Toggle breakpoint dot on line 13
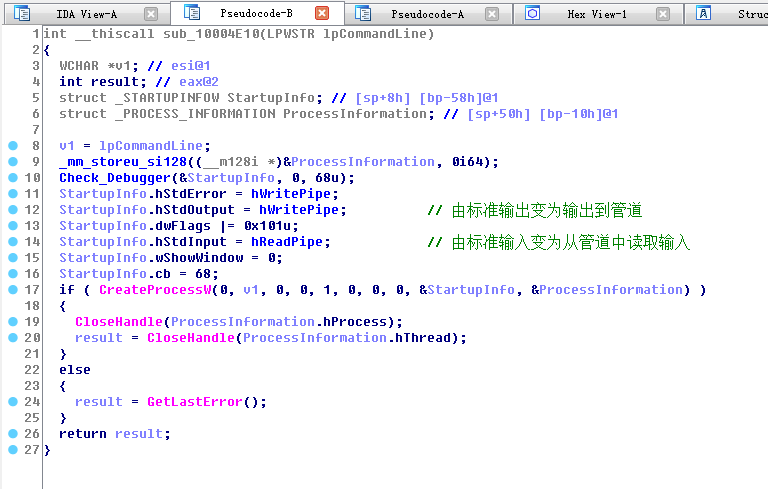 click(x=13, y=225)
